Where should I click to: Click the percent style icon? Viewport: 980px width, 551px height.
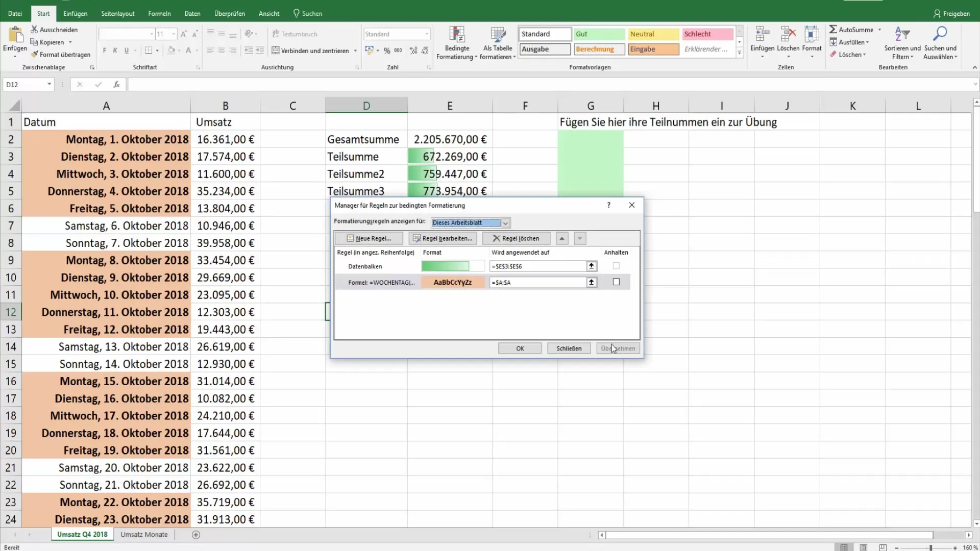(x=387, y=51)
